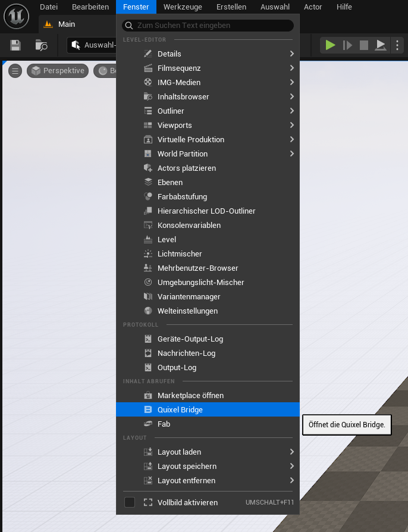Toggle the Vollbild aktivieren checkbox
Viewport: 408px width, 532px height.
pyautogui.click(x=130, y=503)
